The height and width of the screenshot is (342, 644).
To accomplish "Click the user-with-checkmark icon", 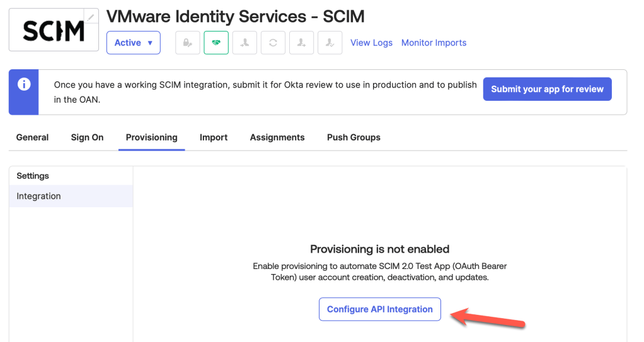I will click(x=330, y=43).
